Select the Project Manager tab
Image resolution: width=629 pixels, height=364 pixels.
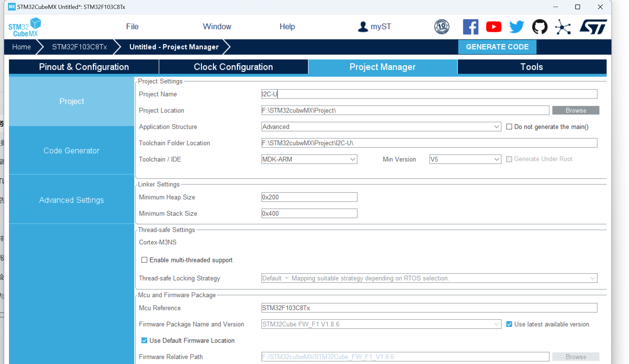[383, 67]
